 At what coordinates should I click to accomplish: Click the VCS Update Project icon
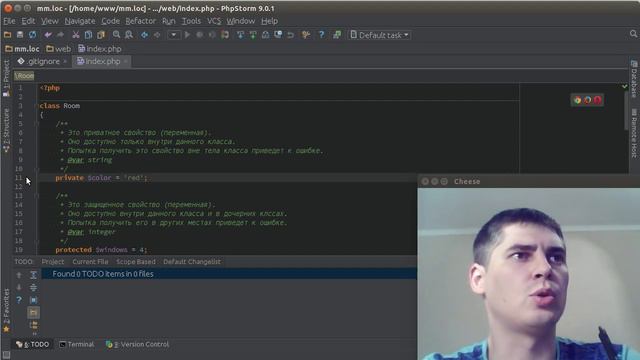coord(240,35)
